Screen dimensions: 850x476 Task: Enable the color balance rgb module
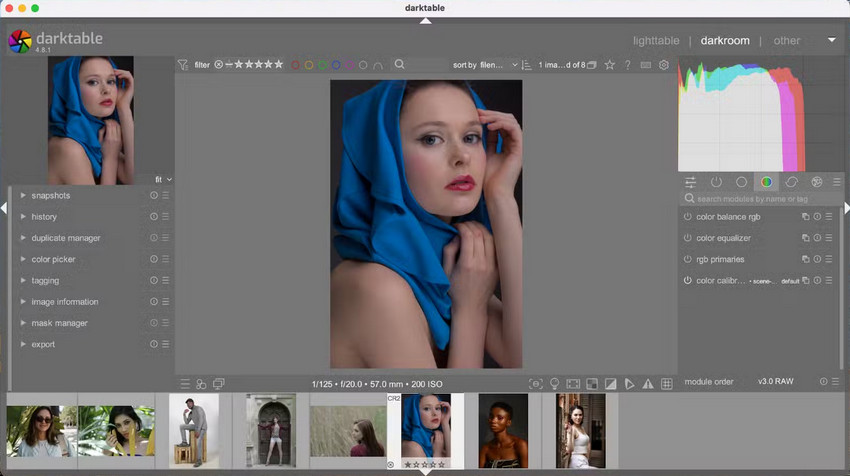[x=687, y=216]
